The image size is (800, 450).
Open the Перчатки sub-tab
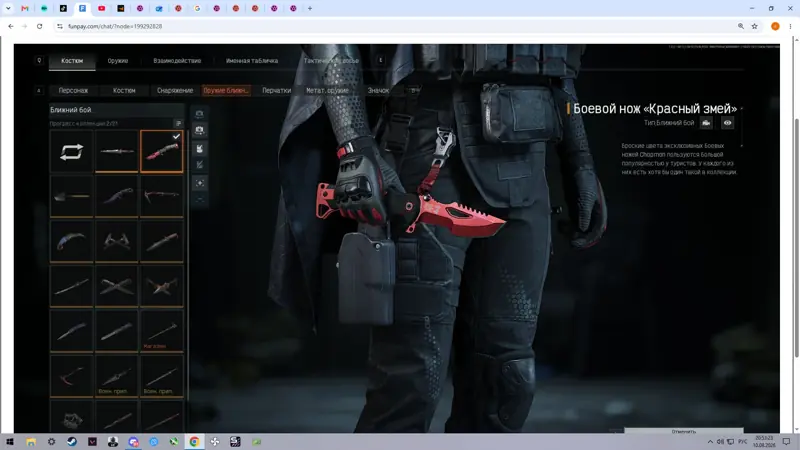tap(277, 90)
